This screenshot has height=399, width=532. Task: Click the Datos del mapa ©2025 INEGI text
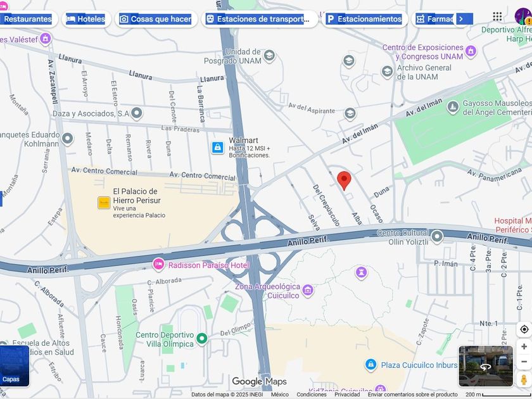(227, 395)
